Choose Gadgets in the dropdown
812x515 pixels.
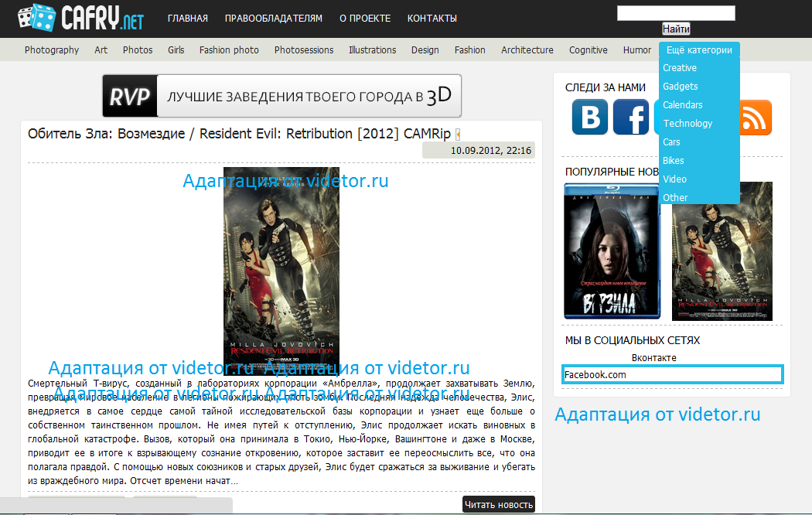pyautogui.click(x=681, y=87)
